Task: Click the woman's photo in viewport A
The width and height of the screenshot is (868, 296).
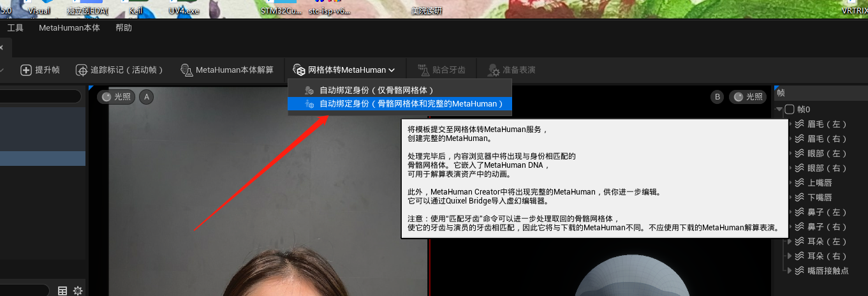Action: click(268, 191)
